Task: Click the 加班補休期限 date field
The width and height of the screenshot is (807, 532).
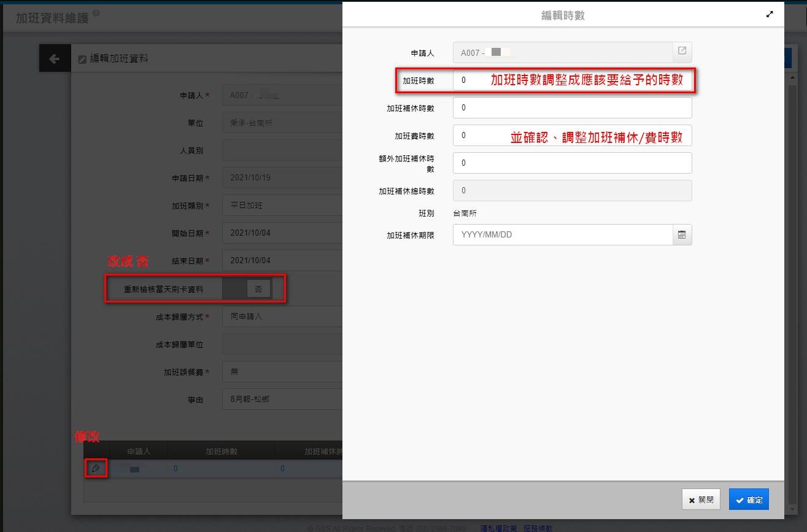Action: coord(563,235)
